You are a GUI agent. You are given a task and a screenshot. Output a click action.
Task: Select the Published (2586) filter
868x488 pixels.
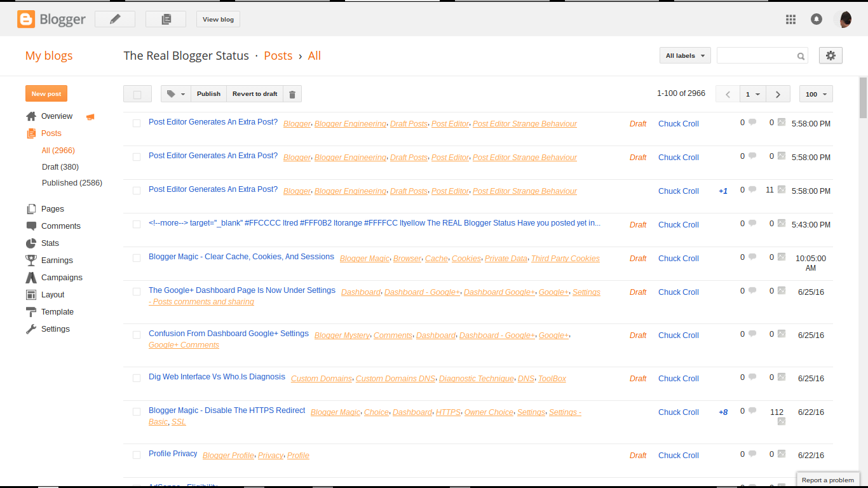pos(72,183)
